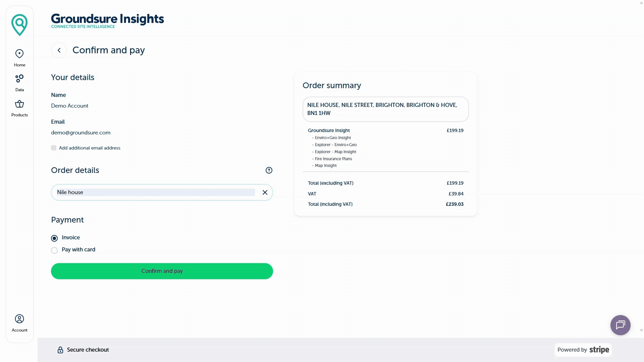Click the Account menu label
The width and height of the screenshot is (644, 362).
coord(19,330)
